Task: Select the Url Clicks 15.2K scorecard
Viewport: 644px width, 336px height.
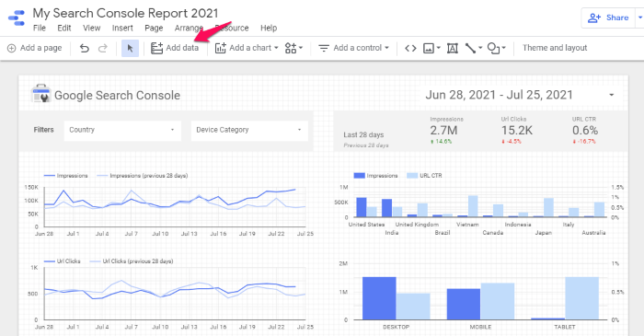Action: (x=516, y=130)
